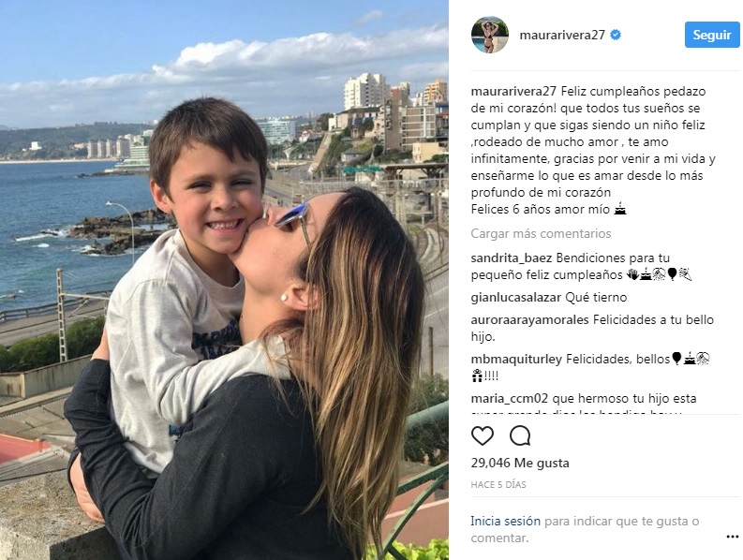
Task: Visit gianlucasalazar's profile
Action: point(516,298)
